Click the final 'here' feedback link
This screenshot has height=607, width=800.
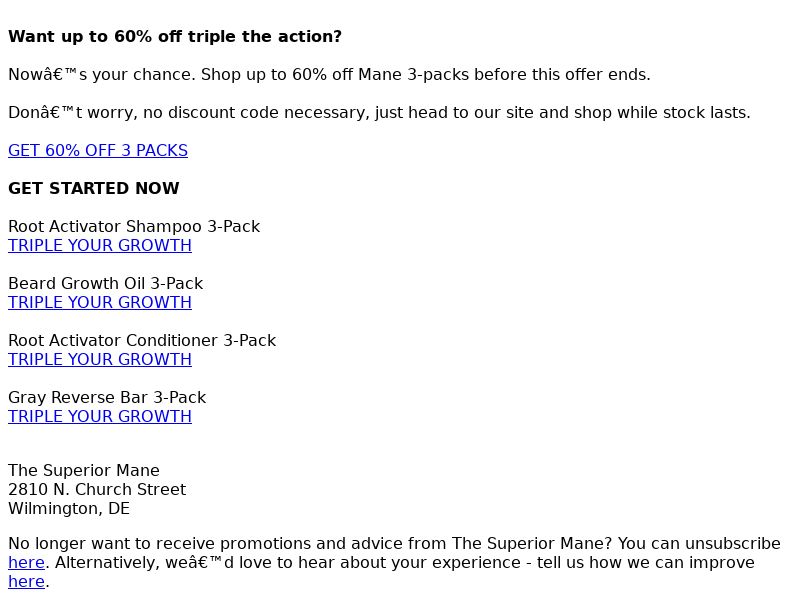pos(27,581)
